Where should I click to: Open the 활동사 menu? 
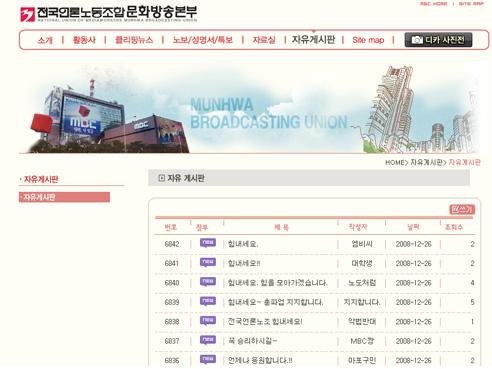[84, 40]
